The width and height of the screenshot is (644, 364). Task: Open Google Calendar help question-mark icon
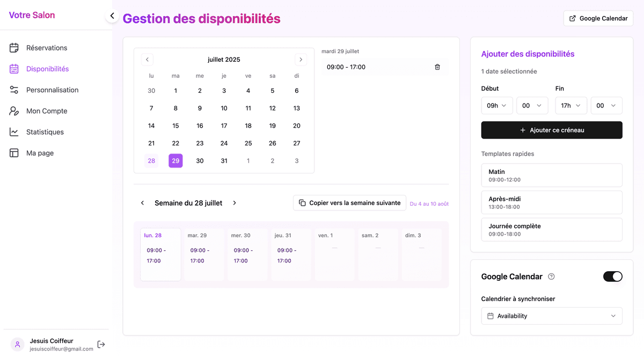[x=551, y=276]
